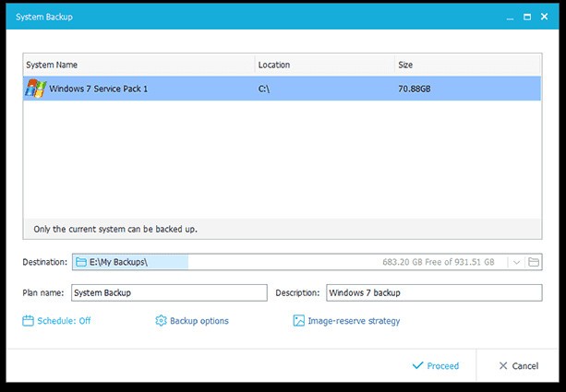Click the Description input field
566x392 pixels.
tap(434, 292)
